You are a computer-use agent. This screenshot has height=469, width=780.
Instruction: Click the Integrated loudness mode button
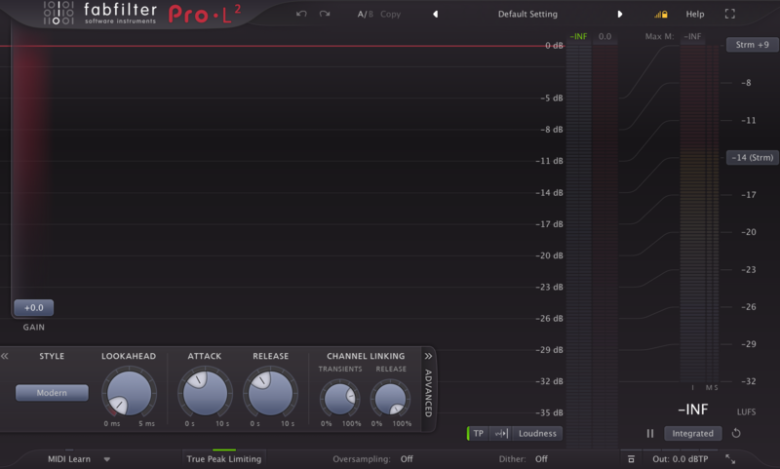(692, 433)
